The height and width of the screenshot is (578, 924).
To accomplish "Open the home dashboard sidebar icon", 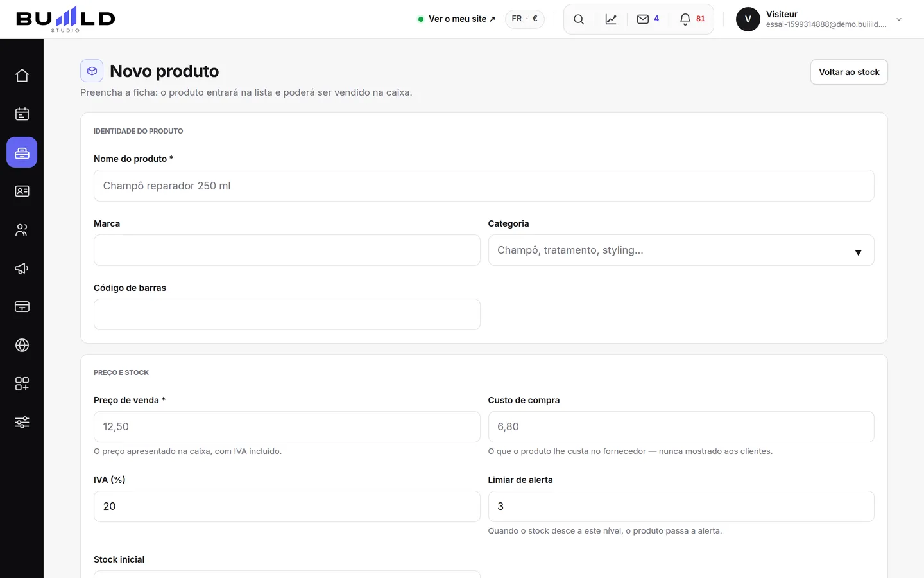I will (x=22, y=75).
